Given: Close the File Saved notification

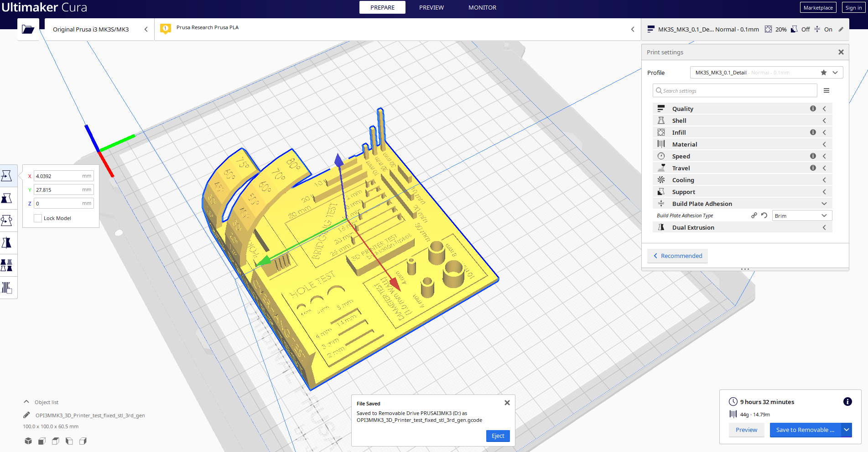Looking at the screenshot, I should point(507,403).
